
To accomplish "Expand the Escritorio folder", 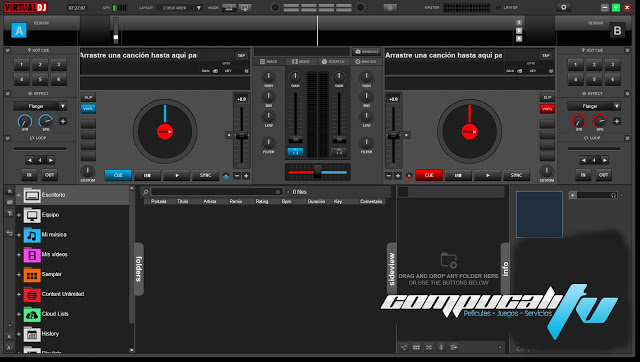I will pos(19,195).
